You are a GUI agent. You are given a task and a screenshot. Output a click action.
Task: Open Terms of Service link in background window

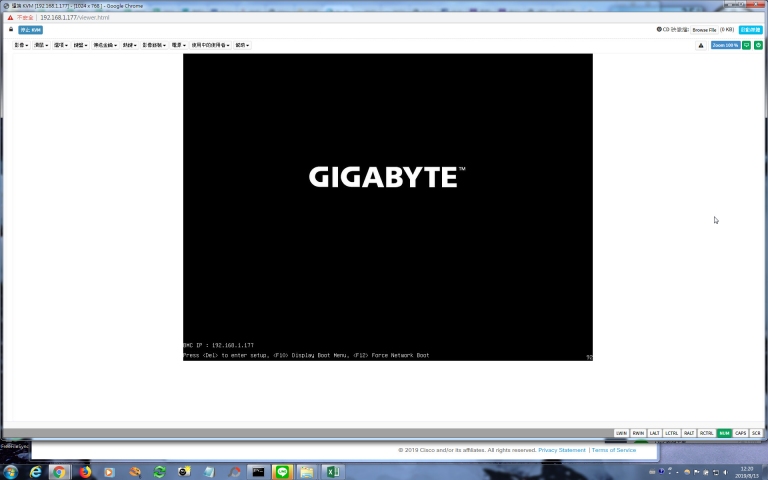(x=614, y=450)
